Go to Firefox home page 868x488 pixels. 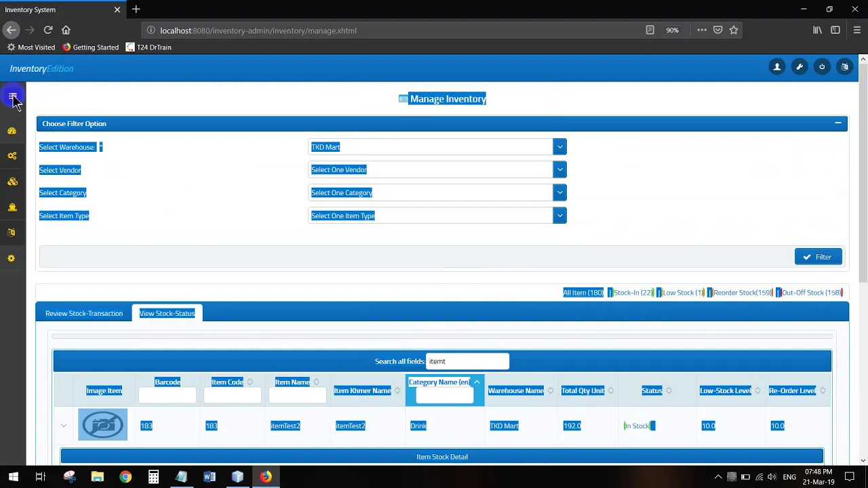click(66, 30)
